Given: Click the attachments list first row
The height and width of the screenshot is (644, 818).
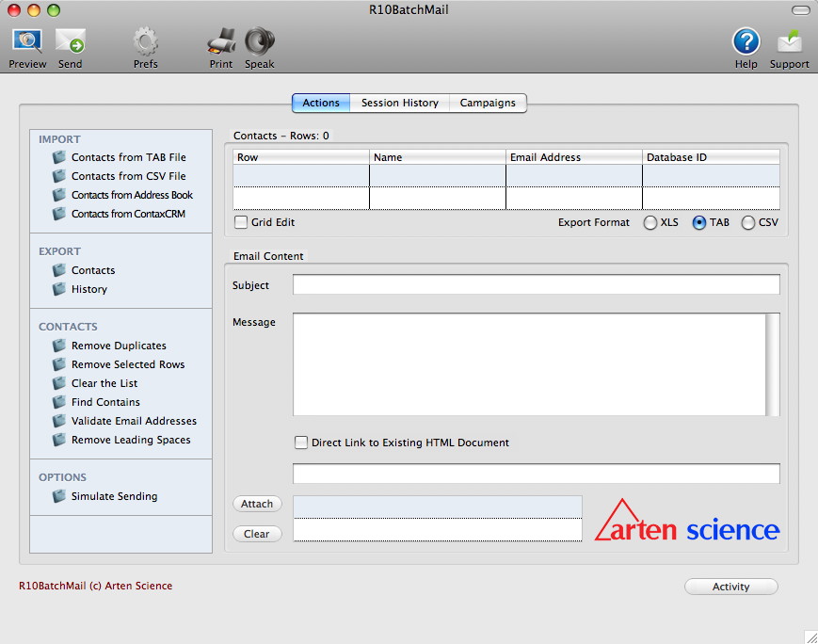Looking at the screenshot, I should coord(438,507).
